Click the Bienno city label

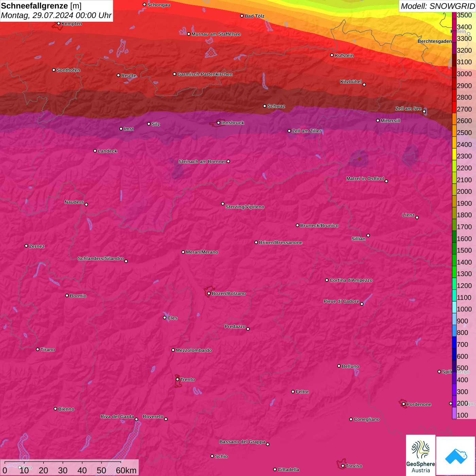click(66, 409)
